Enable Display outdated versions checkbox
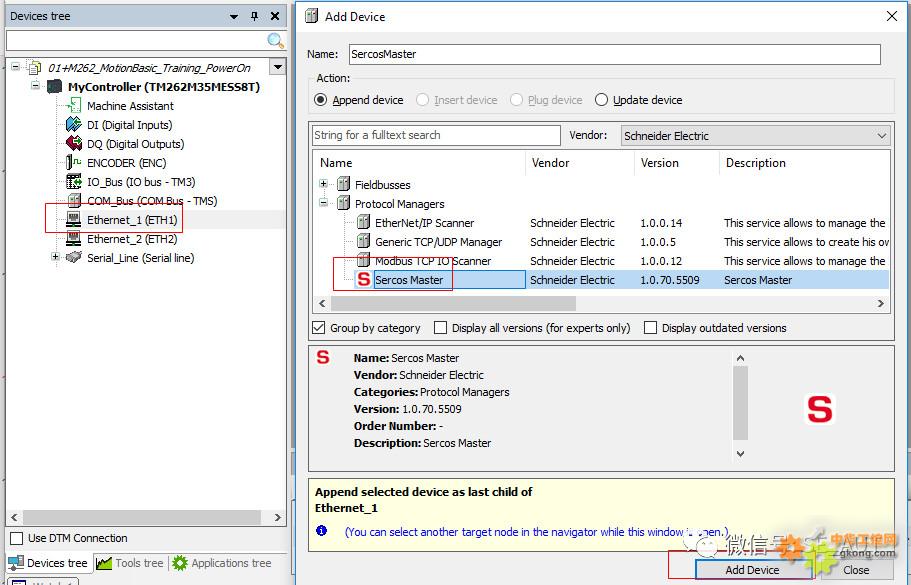This screenshot has height=585, width=911. [650, 328]
